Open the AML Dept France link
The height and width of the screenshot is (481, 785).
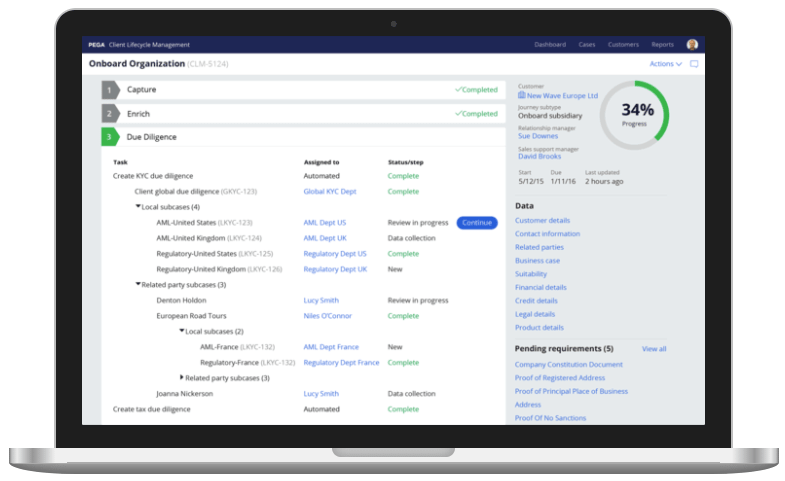pyautogui.click(x=331, y=347)
